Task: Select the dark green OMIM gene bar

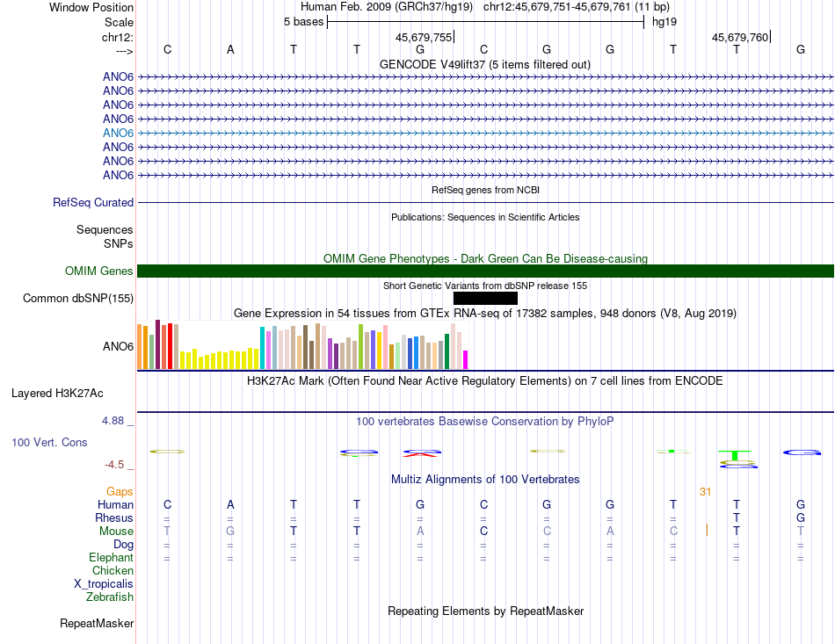Action: click(485, 271)
